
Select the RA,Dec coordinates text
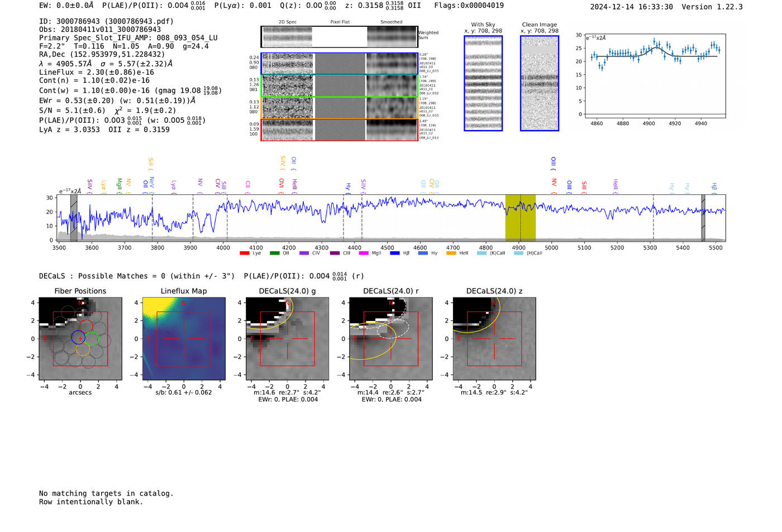tap(102, 54)
